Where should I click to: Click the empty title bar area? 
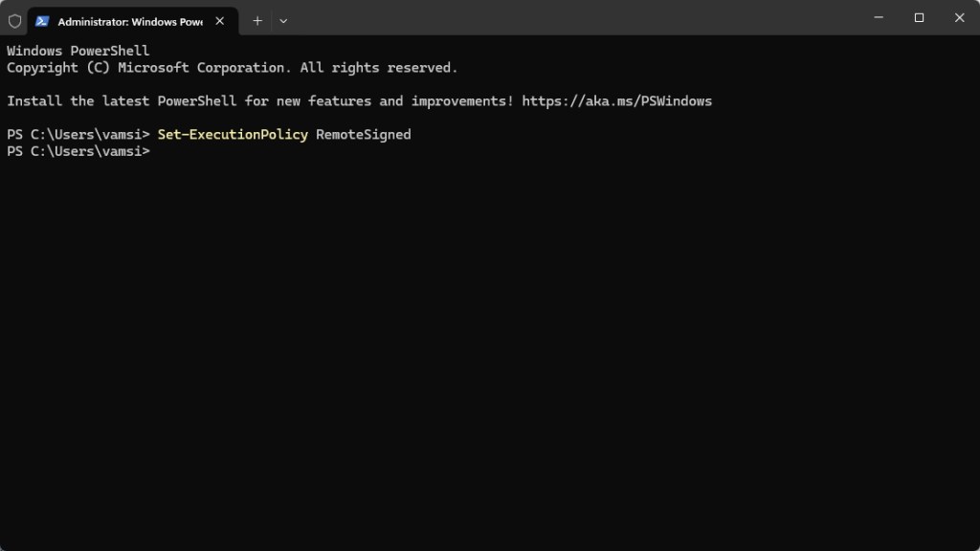click(x=574, y=19)
